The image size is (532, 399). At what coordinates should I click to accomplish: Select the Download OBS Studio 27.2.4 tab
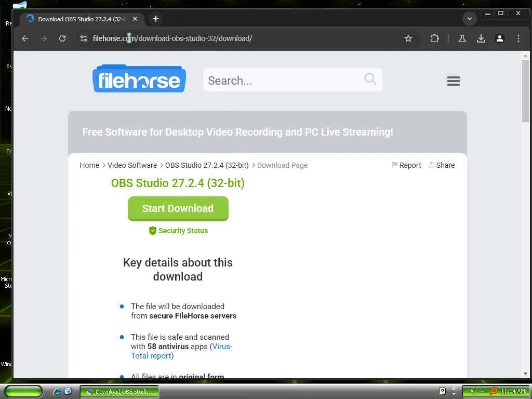[x=82, y=19]
